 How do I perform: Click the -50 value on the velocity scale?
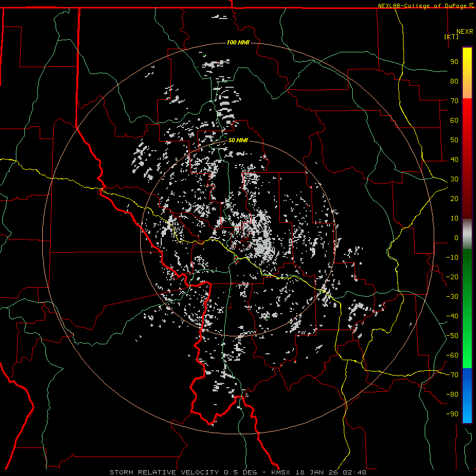(452, 336)
